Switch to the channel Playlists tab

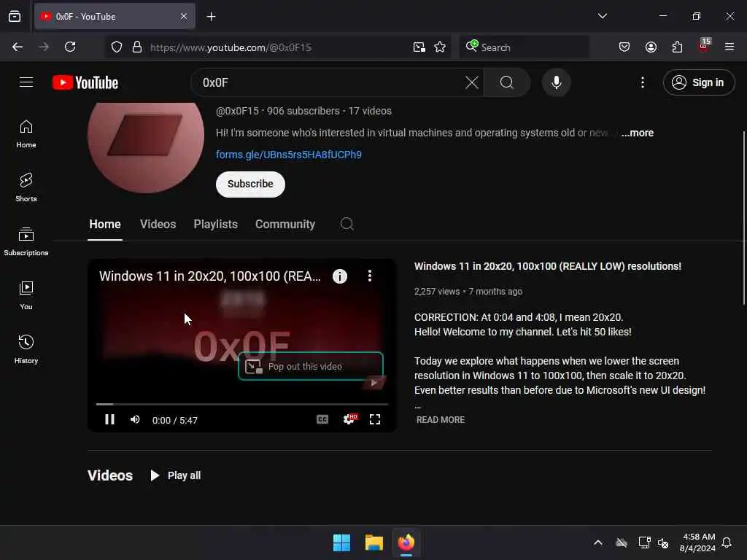[x=216, y=225]
